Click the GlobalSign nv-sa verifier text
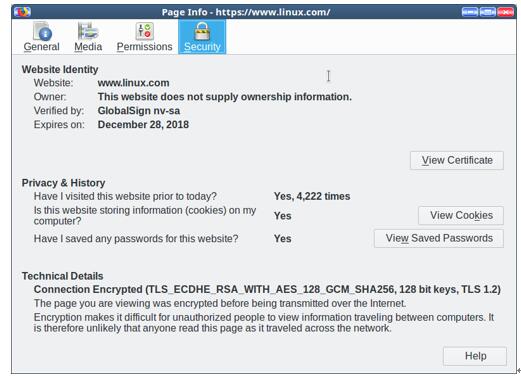This screenshot has width=521, height=378. 139,111
